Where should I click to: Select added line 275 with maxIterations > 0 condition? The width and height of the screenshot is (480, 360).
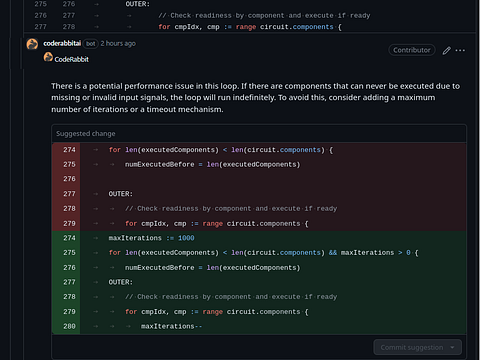pos(259,253)
